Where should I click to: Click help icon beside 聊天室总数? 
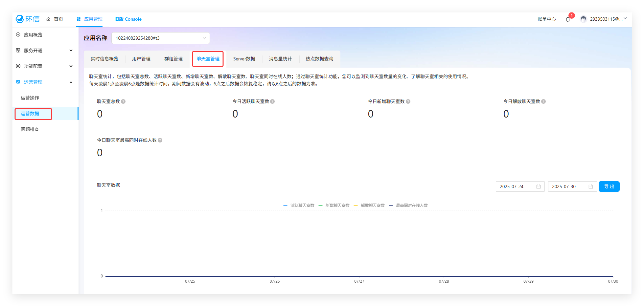(123, 101)
